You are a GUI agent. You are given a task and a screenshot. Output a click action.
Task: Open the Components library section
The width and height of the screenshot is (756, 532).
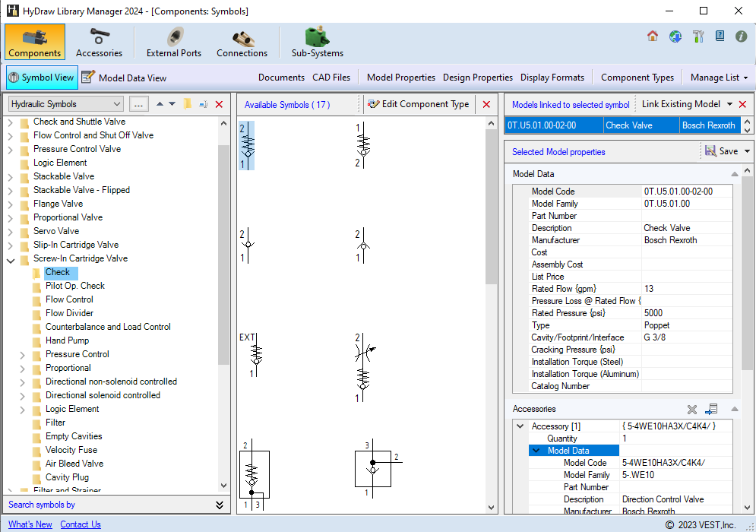34,43
